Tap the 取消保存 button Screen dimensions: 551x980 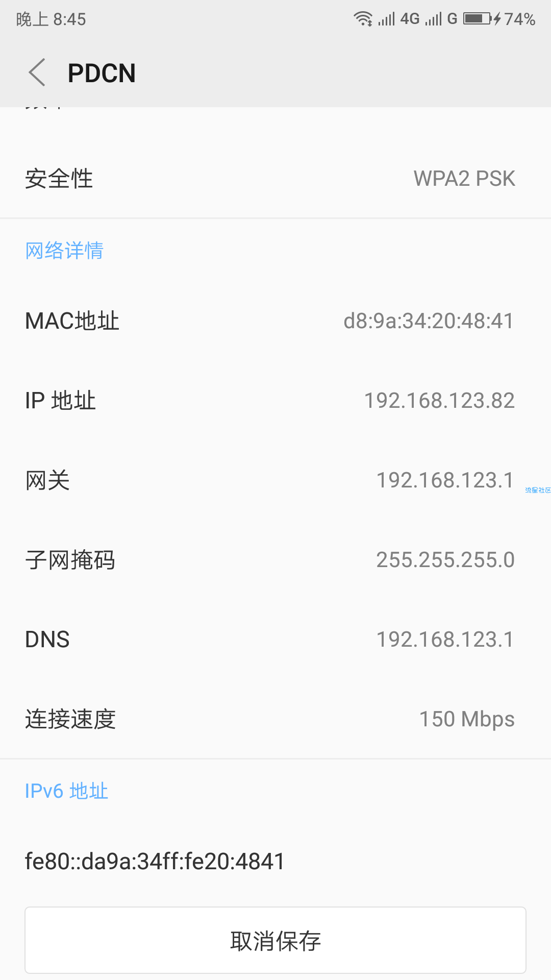[x=275, y=940]
